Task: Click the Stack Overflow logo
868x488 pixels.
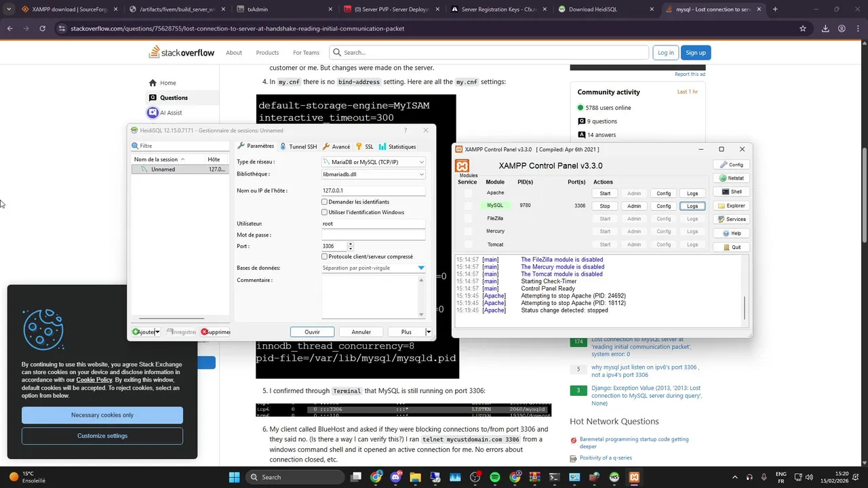Action: point(182,52)
